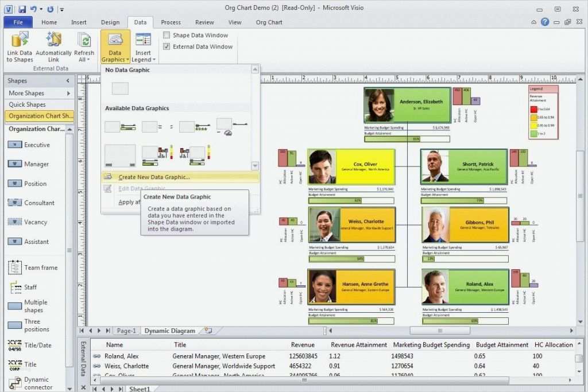Click Quick Shapes in the Shapes panel

pyautogui.click(x=25, y=104)
